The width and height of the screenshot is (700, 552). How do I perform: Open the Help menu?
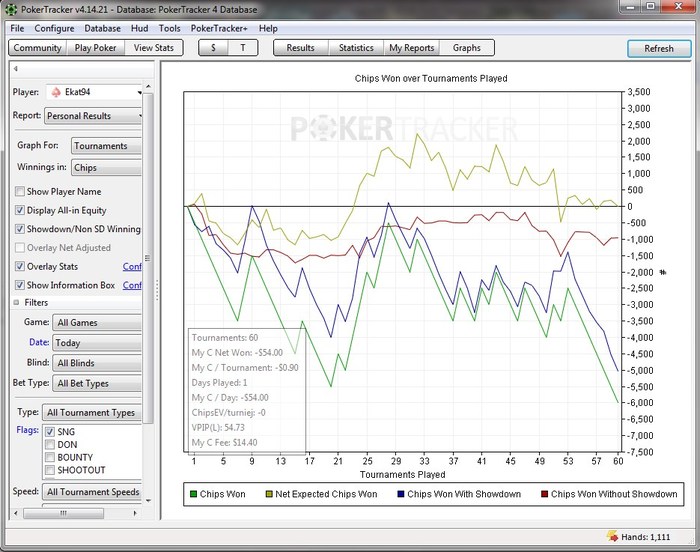click(x=268, y=28)
